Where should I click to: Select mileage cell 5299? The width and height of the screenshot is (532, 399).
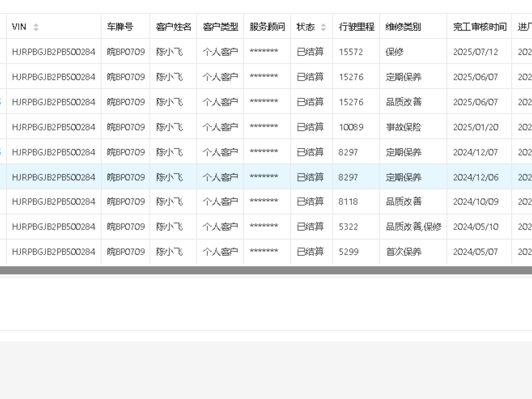pyautogui.click(x=348, y=252)
